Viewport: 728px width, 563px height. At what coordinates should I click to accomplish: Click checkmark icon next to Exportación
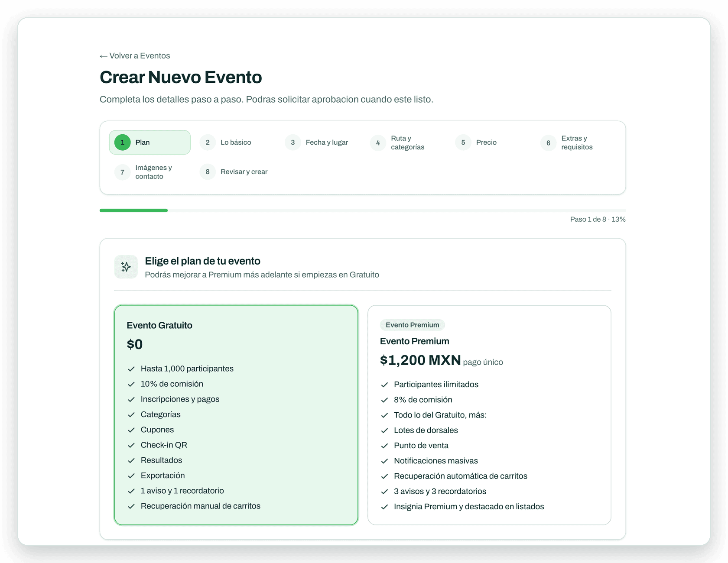(131, 476)
